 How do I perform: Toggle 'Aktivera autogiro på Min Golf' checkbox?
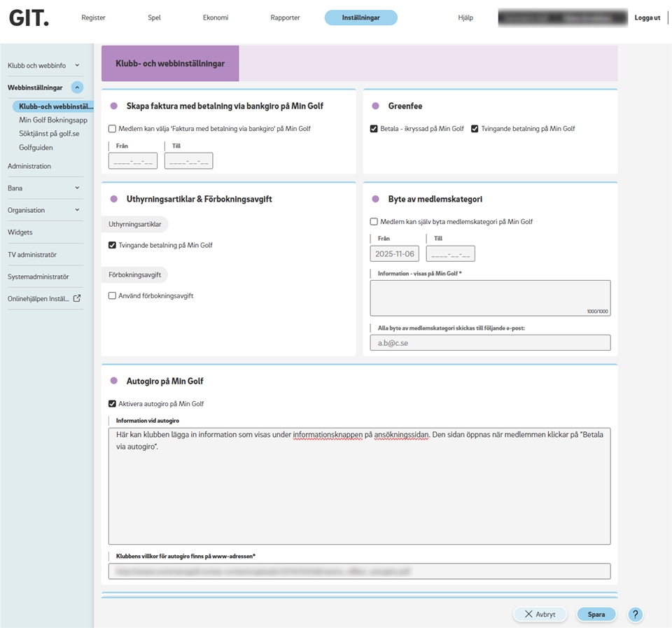click(113, 404)
